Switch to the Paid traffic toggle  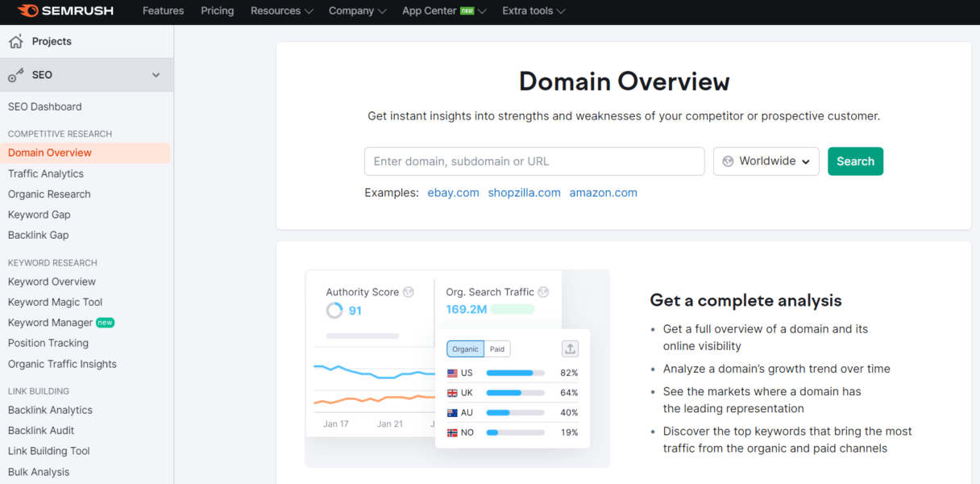497,348
